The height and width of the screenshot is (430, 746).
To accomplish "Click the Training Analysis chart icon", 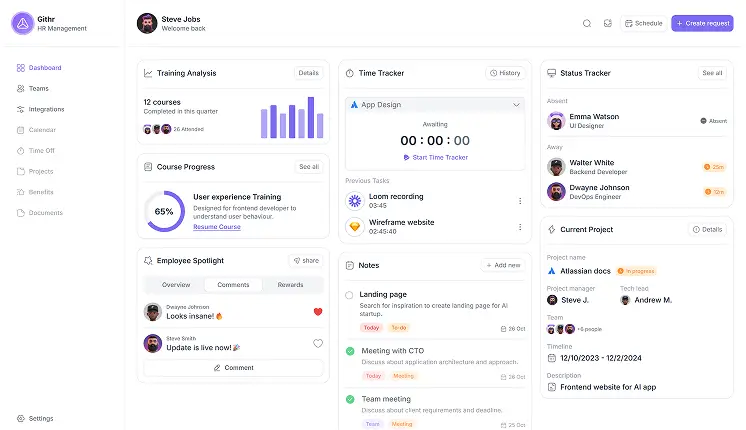I will [148, 73].
